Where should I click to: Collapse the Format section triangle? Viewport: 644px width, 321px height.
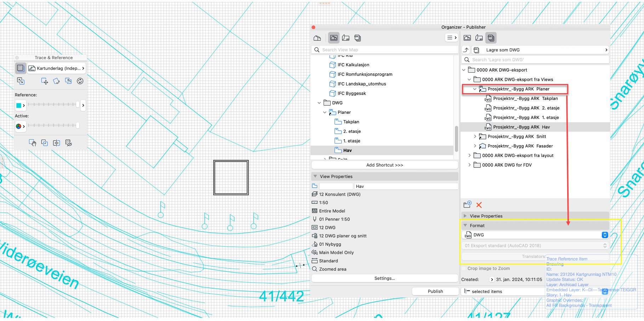[x=465, y=225]
